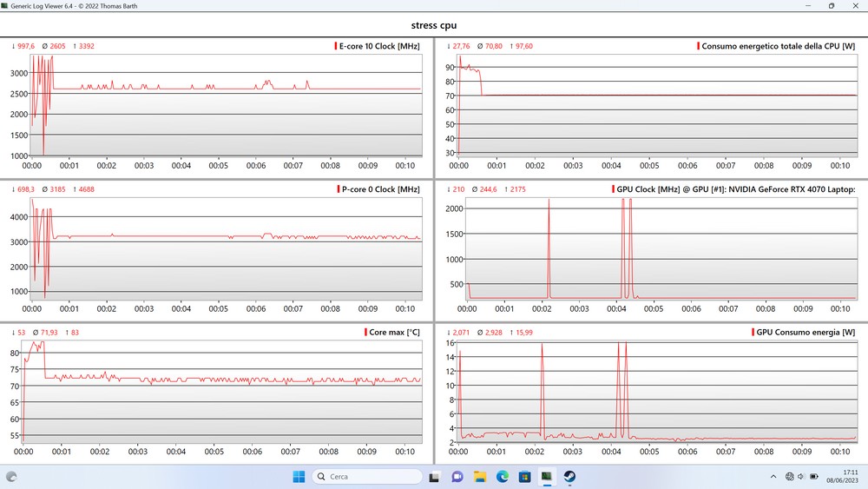This screenshot has height=489, width=868.
Task: Click the Generic Log Viewer taskbar icon
Action: point(547,476)
